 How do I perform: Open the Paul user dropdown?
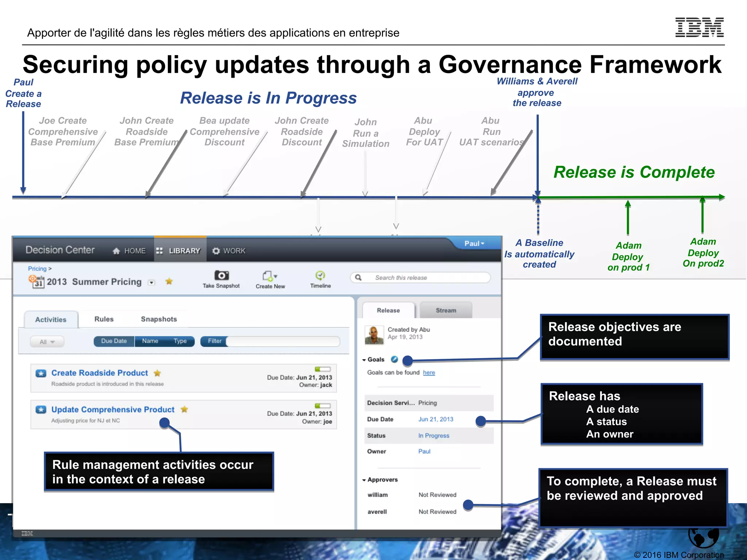coord(474,244)
